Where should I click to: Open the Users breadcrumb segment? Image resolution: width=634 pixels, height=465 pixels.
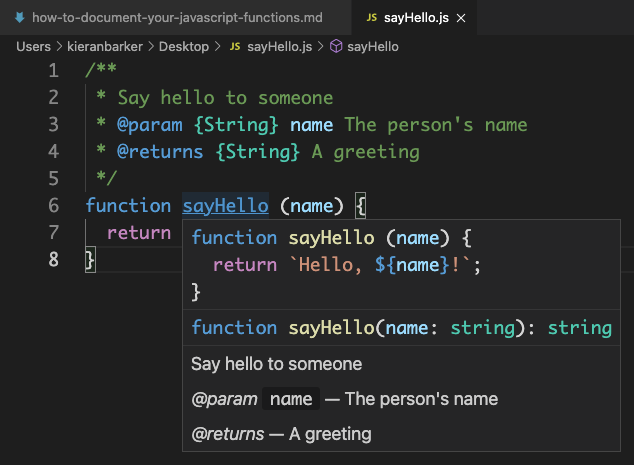click(33, 46)
